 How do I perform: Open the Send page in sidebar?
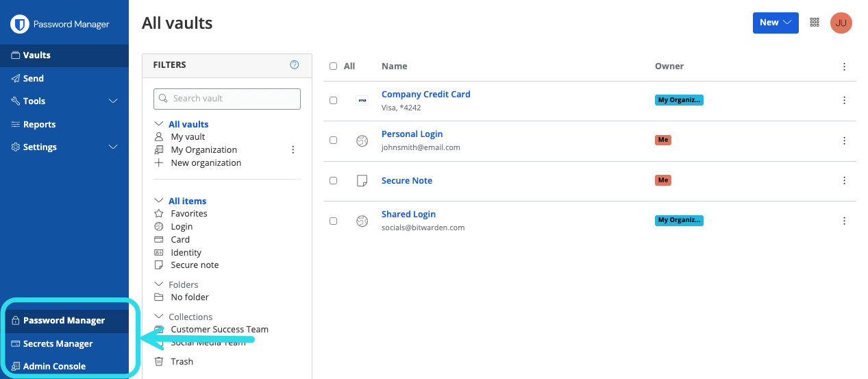click(x=64, y=78)
